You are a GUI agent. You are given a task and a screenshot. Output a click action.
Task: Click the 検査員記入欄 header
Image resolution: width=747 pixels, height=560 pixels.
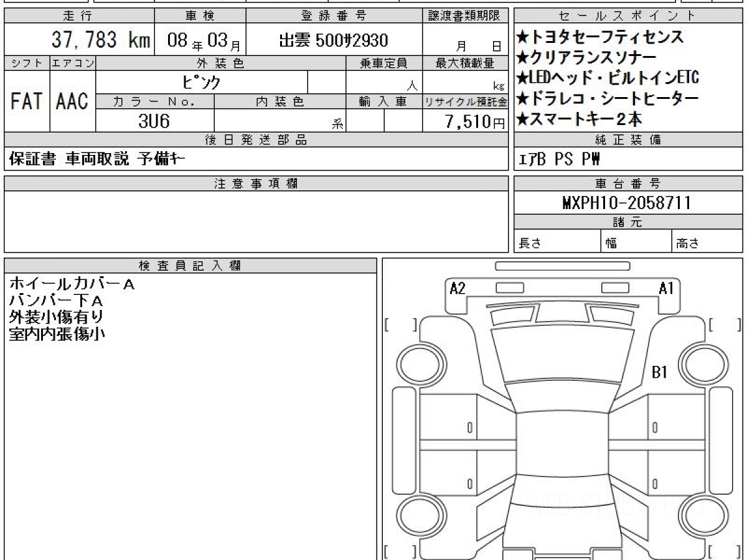(x=190, y=266)
